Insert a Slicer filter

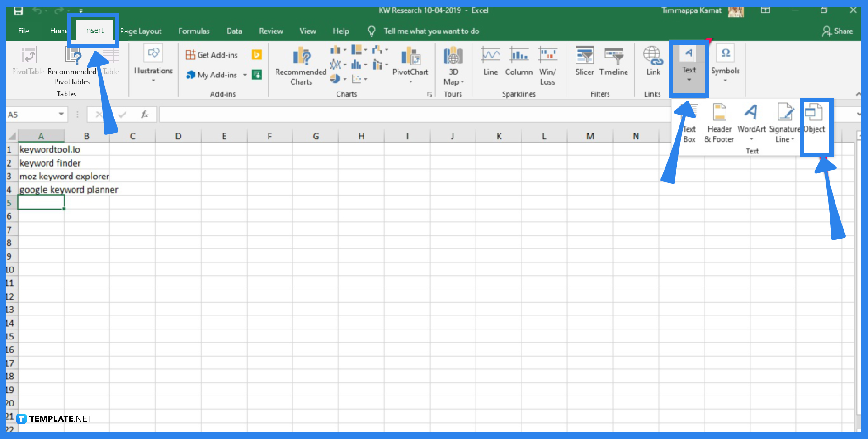(x=584, y=63)
